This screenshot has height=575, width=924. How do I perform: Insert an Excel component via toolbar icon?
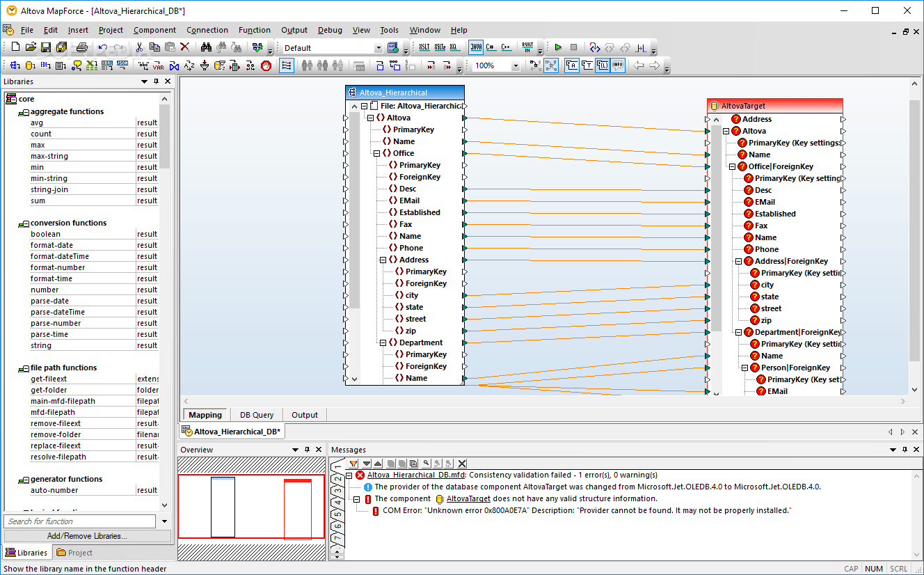(x=91, y=65)
